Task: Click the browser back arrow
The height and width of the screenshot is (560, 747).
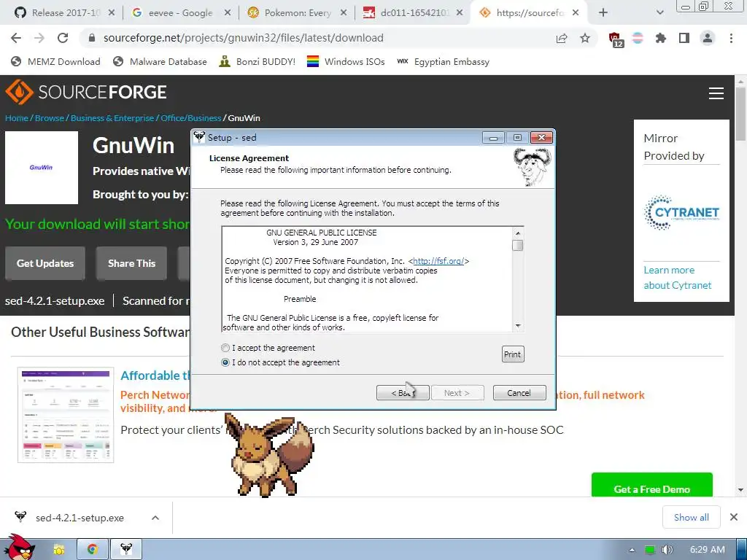Action: (x=16, y=38)
